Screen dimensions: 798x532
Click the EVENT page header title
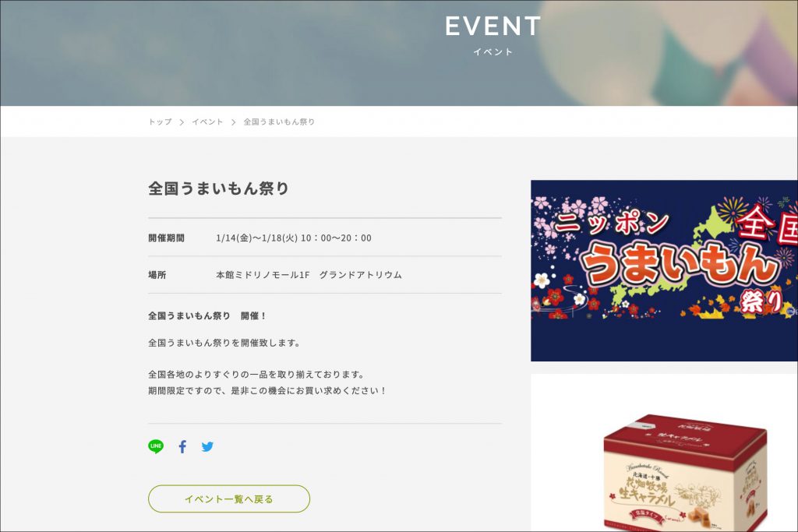(x=493, y=26)
